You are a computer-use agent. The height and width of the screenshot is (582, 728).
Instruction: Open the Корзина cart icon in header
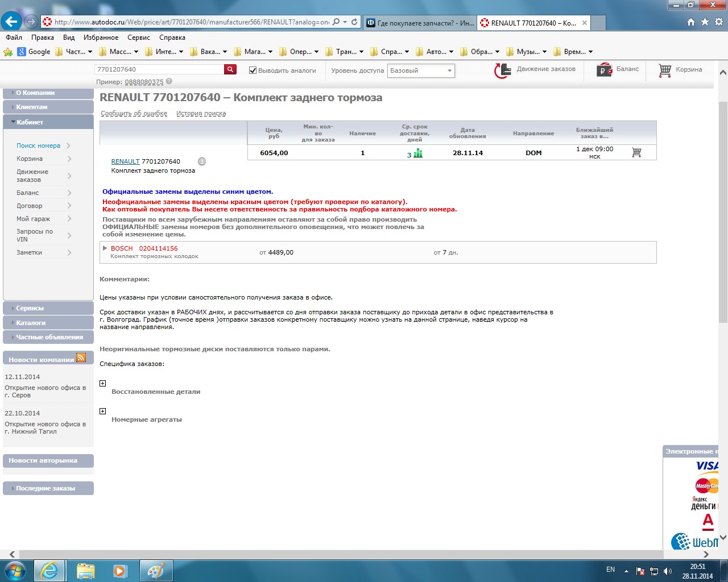tap(665, 70)
